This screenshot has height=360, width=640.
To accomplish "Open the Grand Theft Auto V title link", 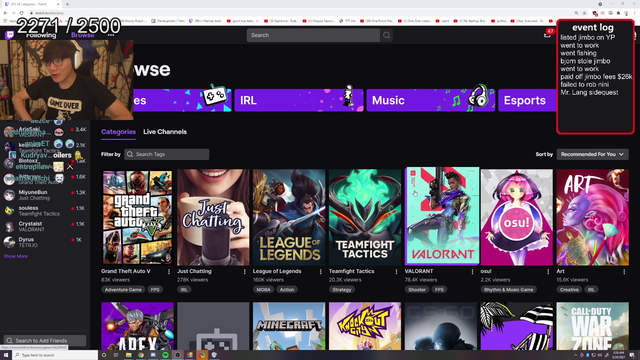I will point(126,271).
